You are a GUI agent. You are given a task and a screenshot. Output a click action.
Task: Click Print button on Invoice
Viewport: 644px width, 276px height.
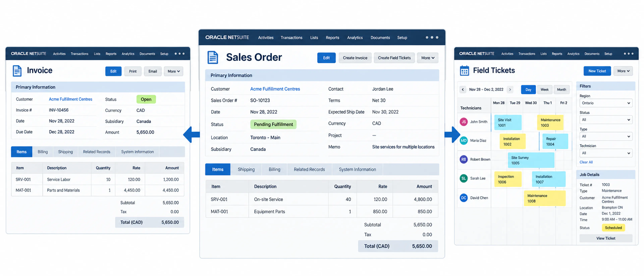click(132, 71)
